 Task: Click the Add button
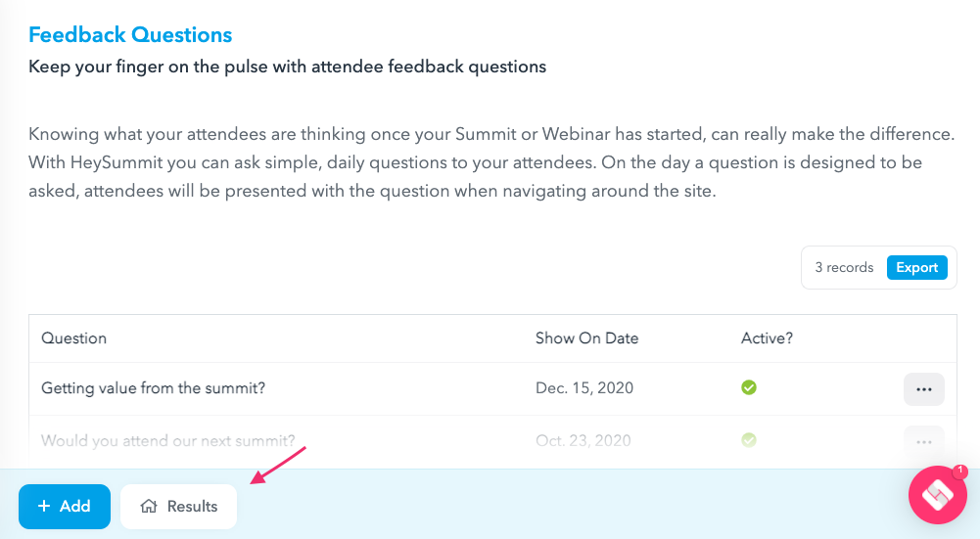coord(65,506)
